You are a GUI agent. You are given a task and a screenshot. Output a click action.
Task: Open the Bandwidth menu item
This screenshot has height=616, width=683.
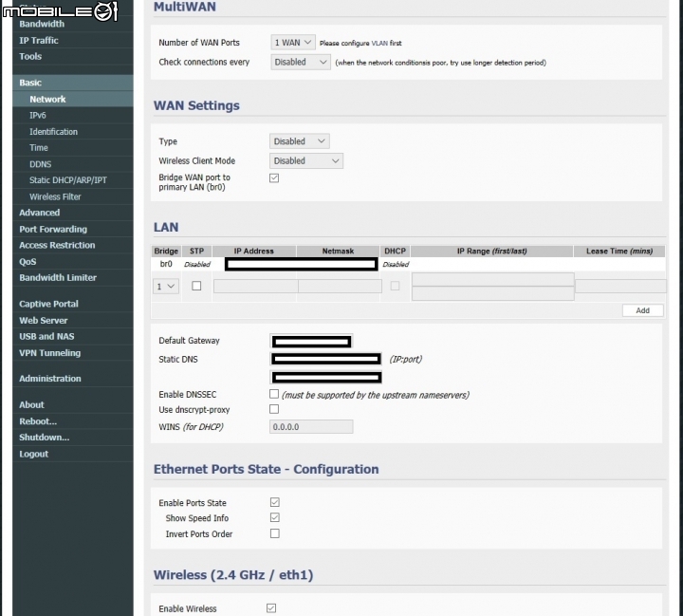pyautogui.click(x=42, y=24)
